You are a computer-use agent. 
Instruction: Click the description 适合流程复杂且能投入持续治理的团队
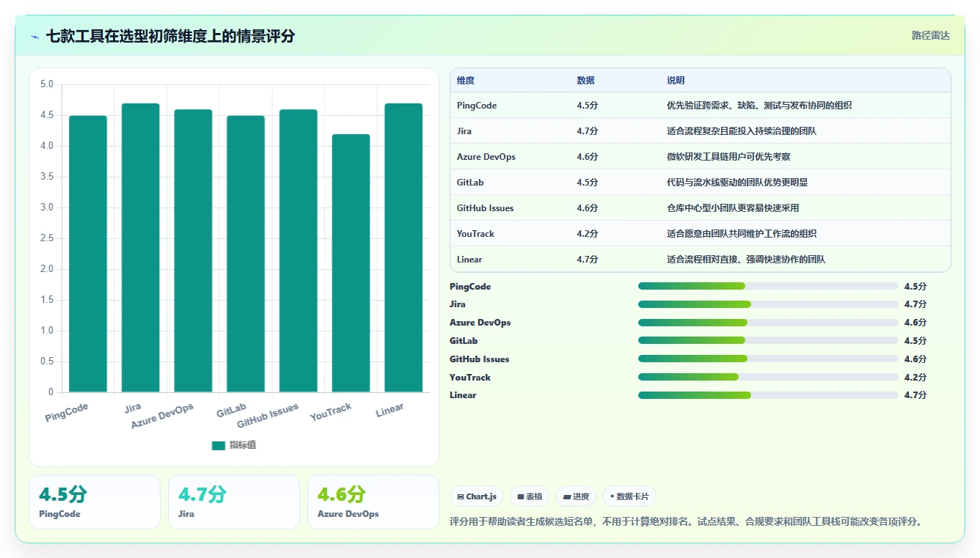(x=742, y=131)
